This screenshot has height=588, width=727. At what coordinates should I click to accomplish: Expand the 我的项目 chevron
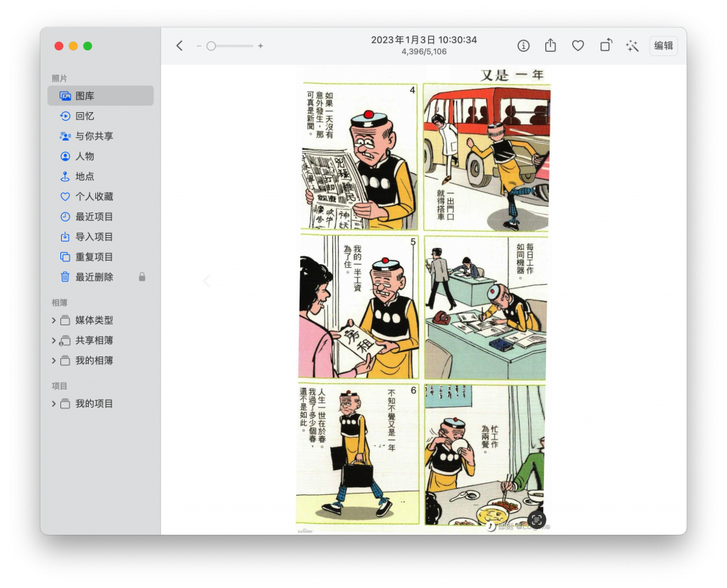(54, 403)
